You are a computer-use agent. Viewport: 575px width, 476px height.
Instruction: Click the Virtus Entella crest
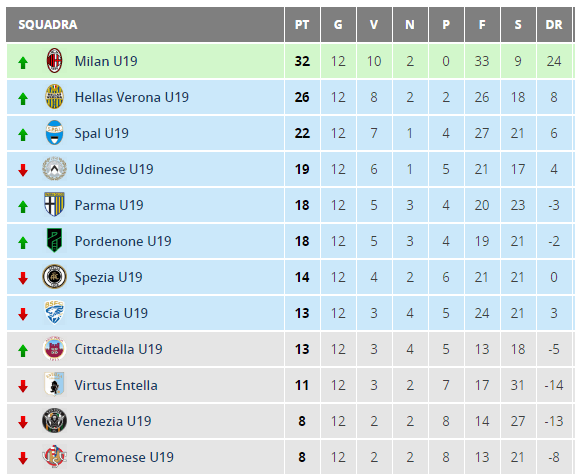[x=54, y=385]
